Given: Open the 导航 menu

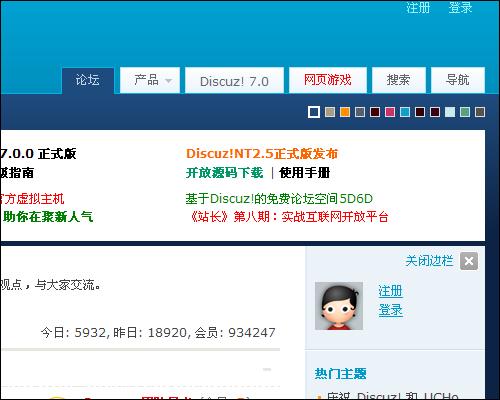Looking at the screenshot, I should click(458, 80).
